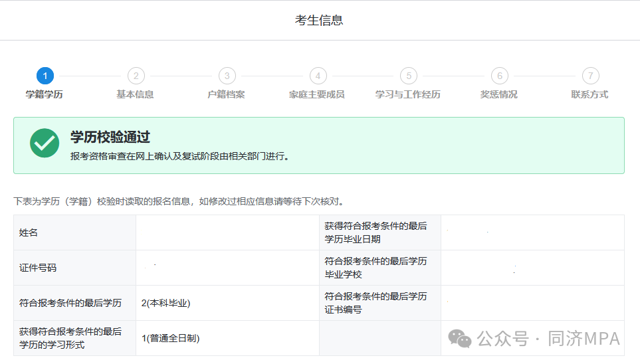
Task: Click the 证件号码 value field
Action: tap(227, 268)
